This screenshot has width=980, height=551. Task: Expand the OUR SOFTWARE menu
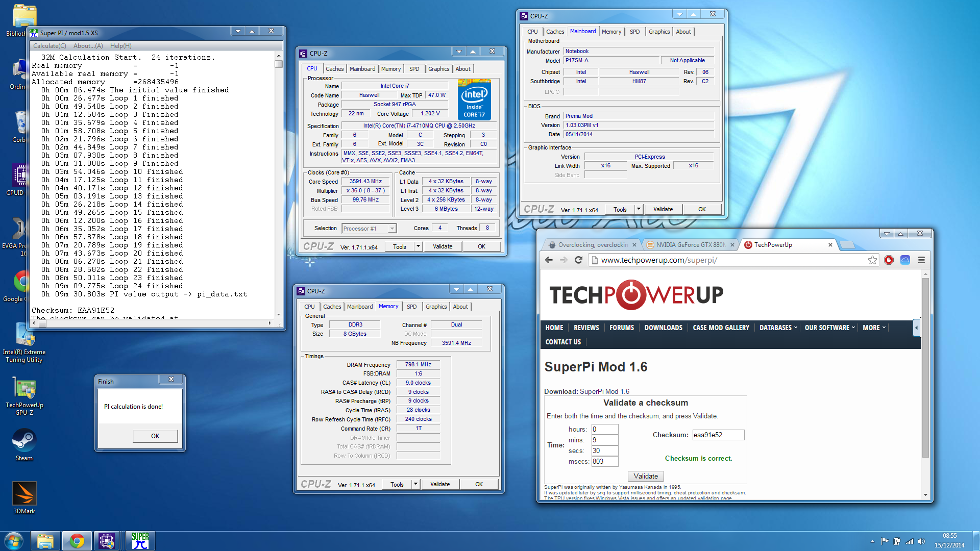click(830, 328)
